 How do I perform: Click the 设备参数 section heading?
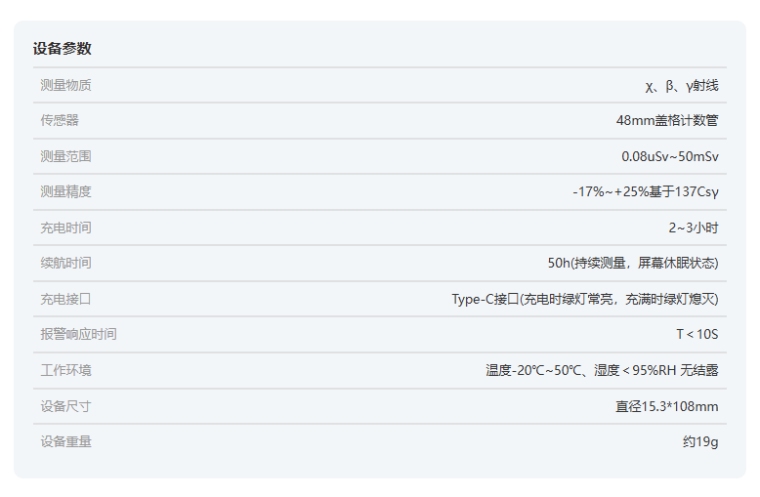pos(63,49)
